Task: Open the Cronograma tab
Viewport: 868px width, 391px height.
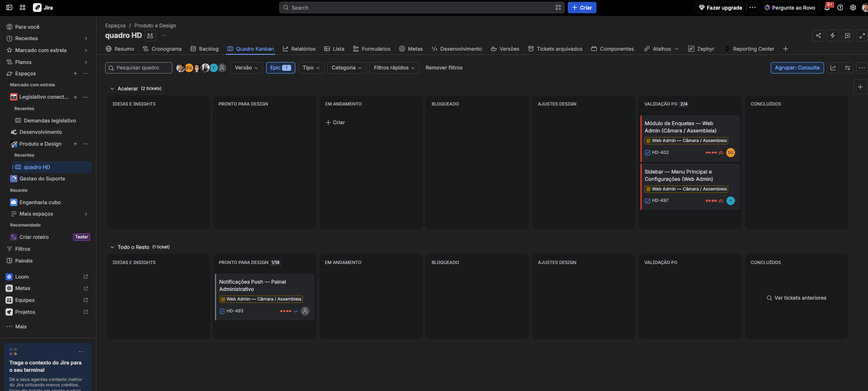Action: [x=162, y=49]
